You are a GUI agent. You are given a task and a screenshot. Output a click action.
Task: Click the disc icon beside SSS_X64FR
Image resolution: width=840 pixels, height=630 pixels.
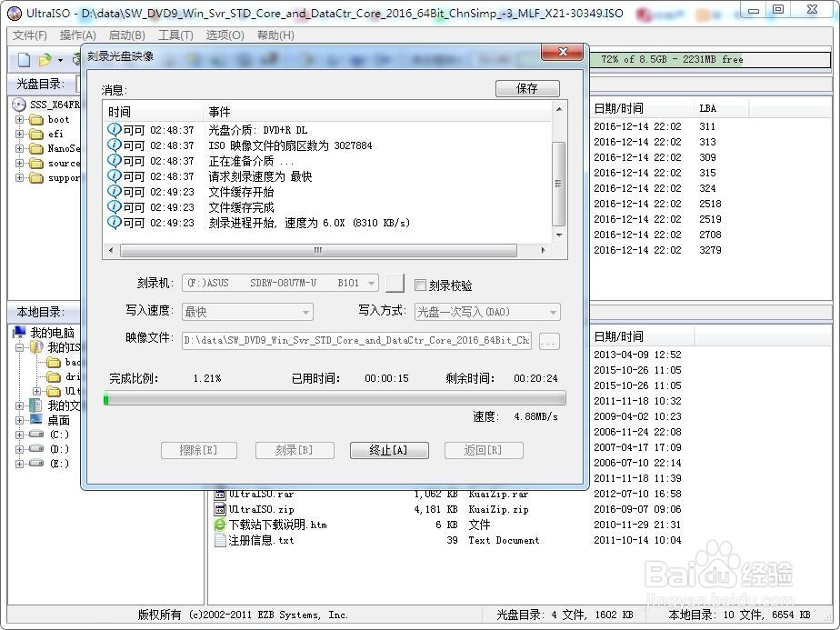coord(19,105)
